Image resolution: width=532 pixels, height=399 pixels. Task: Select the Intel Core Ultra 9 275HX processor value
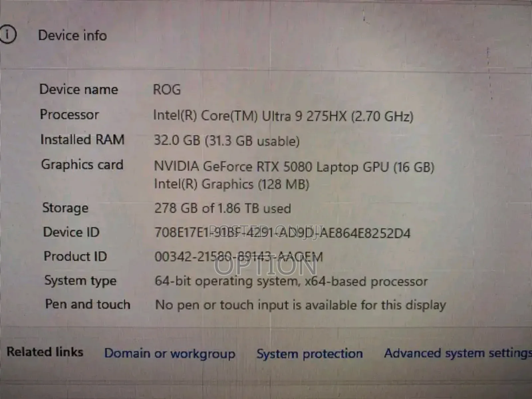283,116
